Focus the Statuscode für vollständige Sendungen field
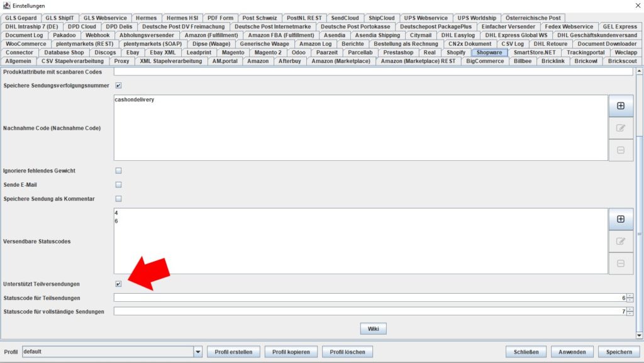Screen dimensions: 644x363 (370, 311)
